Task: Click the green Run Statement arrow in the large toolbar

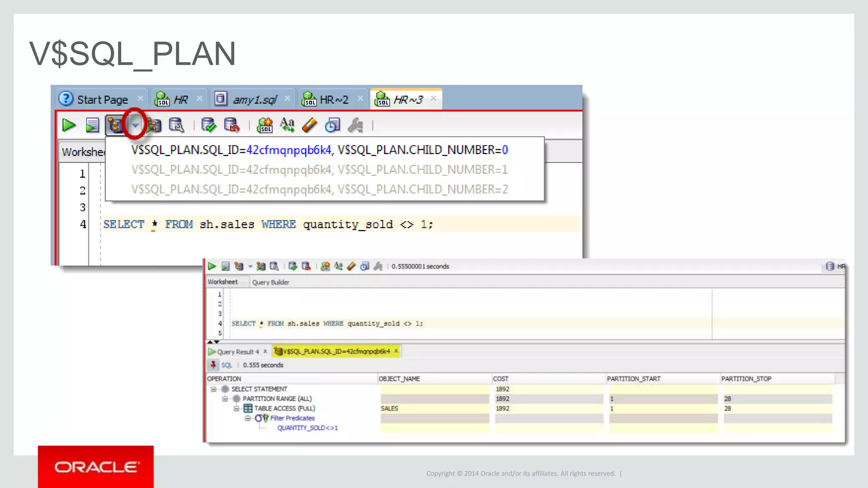Action: [x=69, y=125]
